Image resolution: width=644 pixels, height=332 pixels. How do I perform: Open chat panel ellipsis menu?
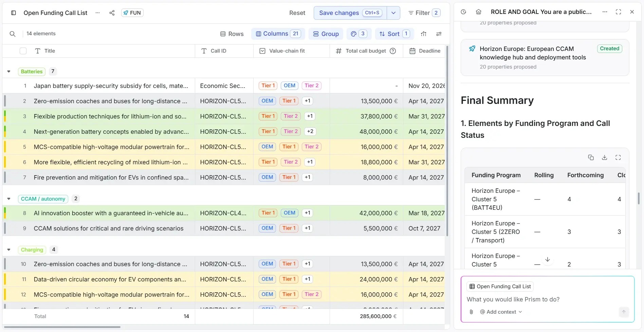(x=605, y=12)
